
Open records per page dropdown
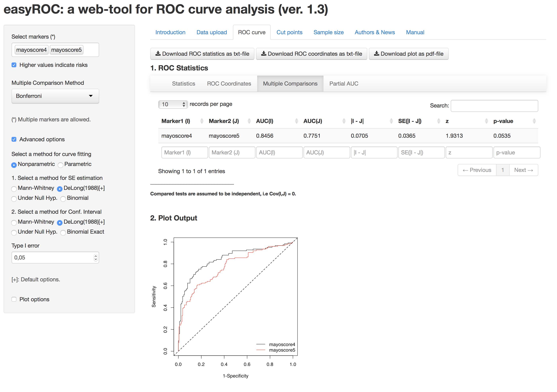click(173, 104)
